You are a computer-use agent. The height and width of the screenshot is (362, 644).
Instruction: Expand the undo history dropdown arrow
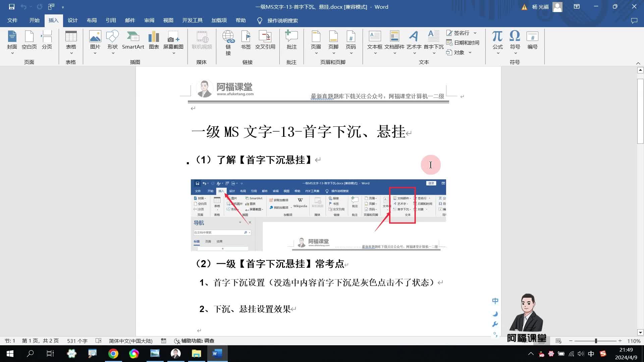click(x=31, y=7)
